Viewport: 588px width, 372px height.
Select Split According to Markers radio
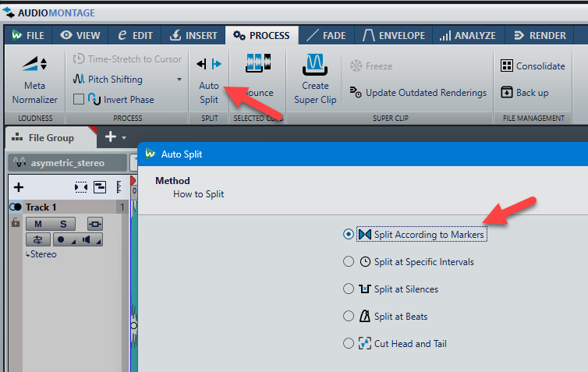pyautogui.click(x=349, y=235)
